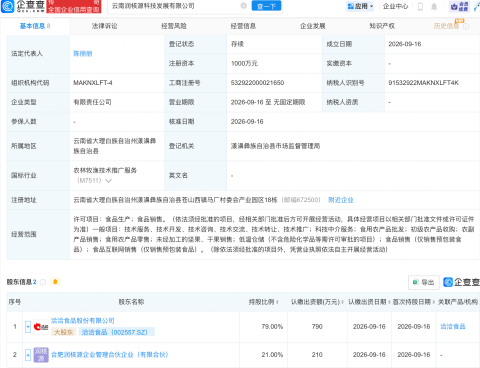Viewport: 480px width, 368px height.
Task: Click the 农林牧渔技术推广服务 industry value
Action: click(x=105, y=170)
